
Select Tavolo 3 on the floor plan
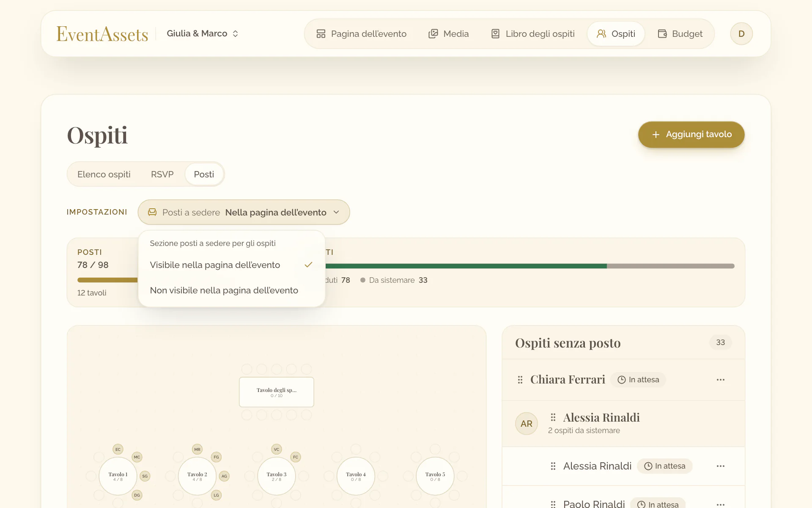tap(277, 476)
